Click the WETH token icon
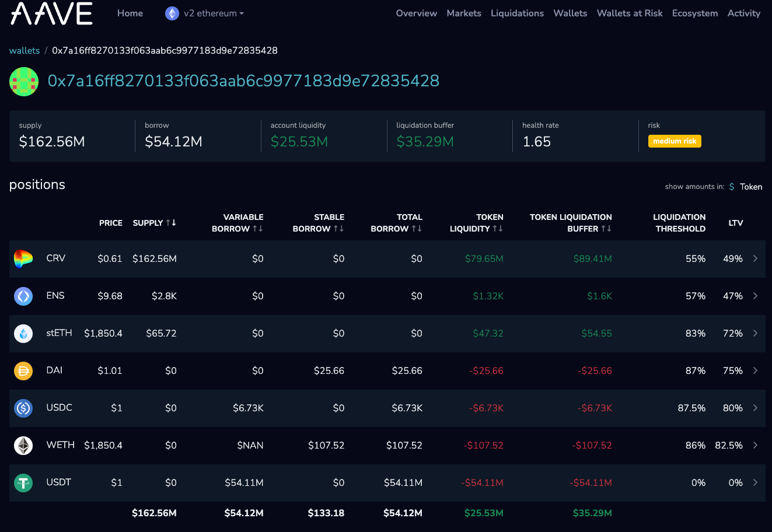This screenshot has height=532, width=772. point(23,445)
